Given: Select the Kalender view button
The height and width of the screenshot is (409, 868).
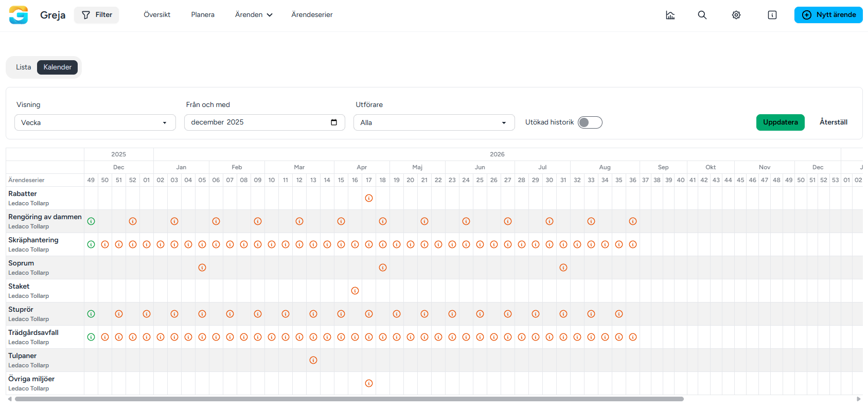Looking at the screenshot, I should tap(57, 67).
